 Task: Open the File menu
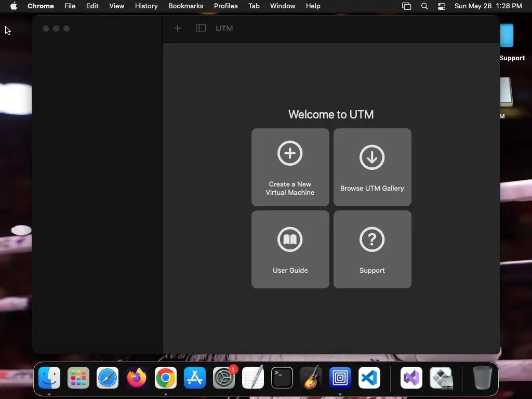(70, 6)
